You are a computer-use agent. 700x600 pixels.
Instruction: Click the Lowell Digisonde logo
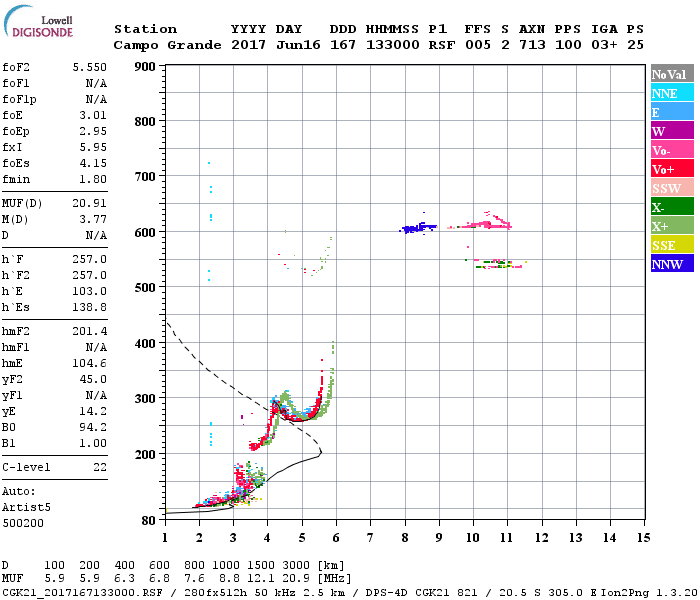(38, 22)
